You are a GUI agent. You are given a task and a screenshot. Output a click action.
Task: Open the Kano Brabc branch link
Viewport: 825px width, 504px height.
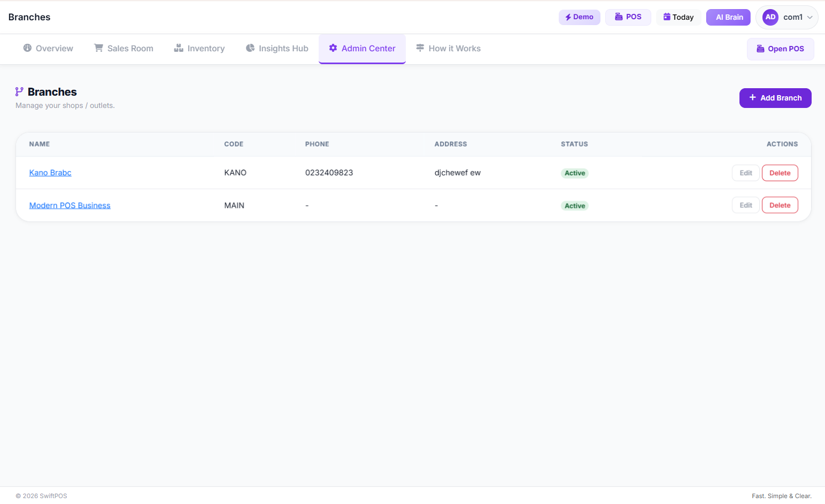coord(50,173)
